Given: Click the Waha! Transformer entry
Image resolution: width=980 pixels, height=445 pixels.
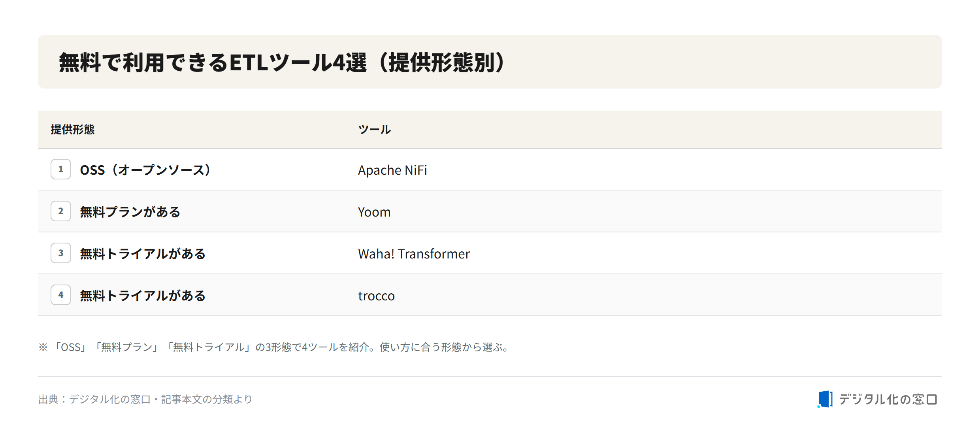Looking at the screenshot, I should point(414,254).
